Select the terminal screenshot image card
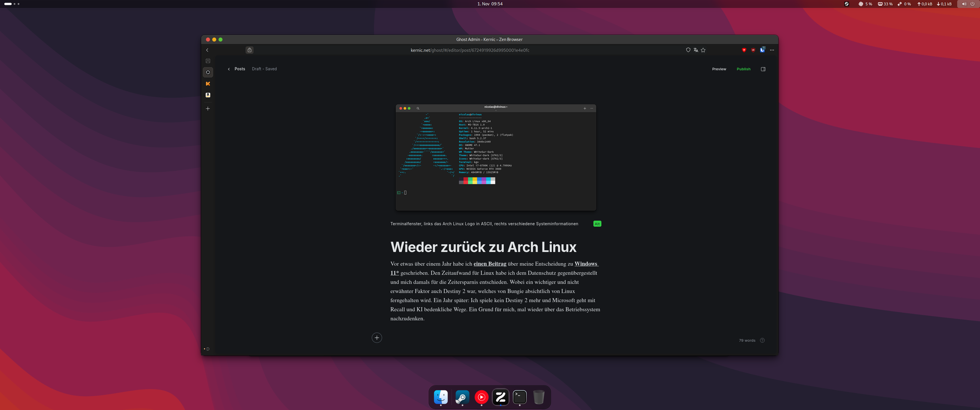The image size is (980, 410). click(x=496, y=157)
